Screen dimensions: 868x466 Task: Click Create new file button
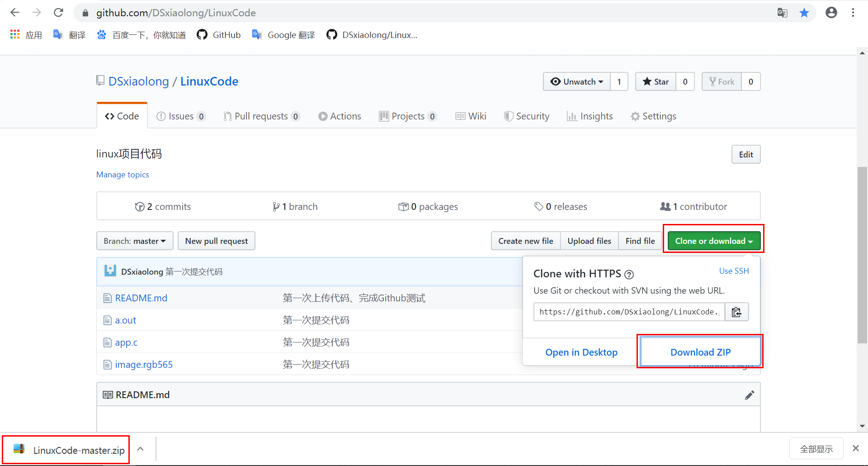pos(526,241)
